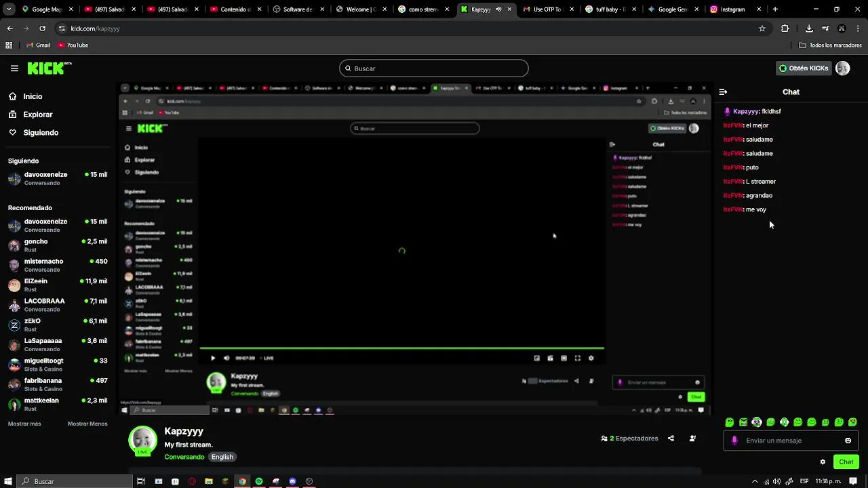Open fabribanana's channel in the sidebar
Image resolution: width=868 pixels, height=488 pixels.
click(58, 384)
